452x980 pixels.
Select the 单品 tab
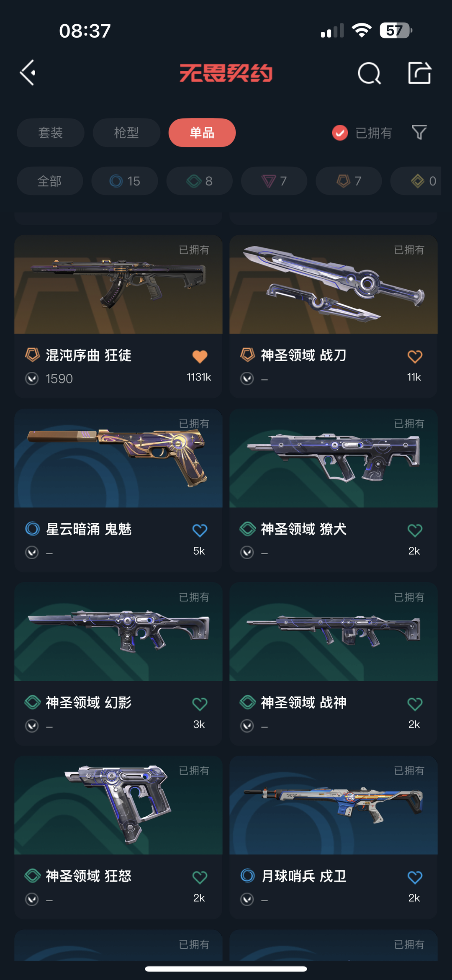coord(202,133)
